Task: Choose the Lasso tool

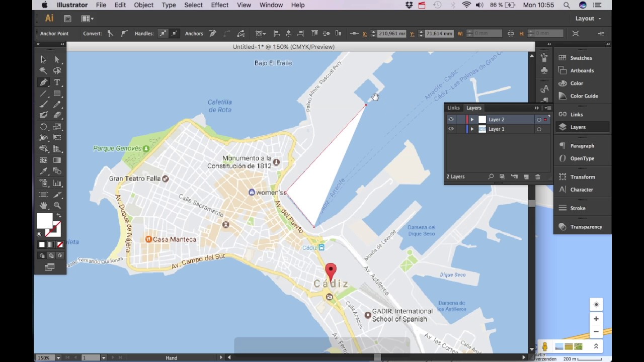Action: click(57, 71)
